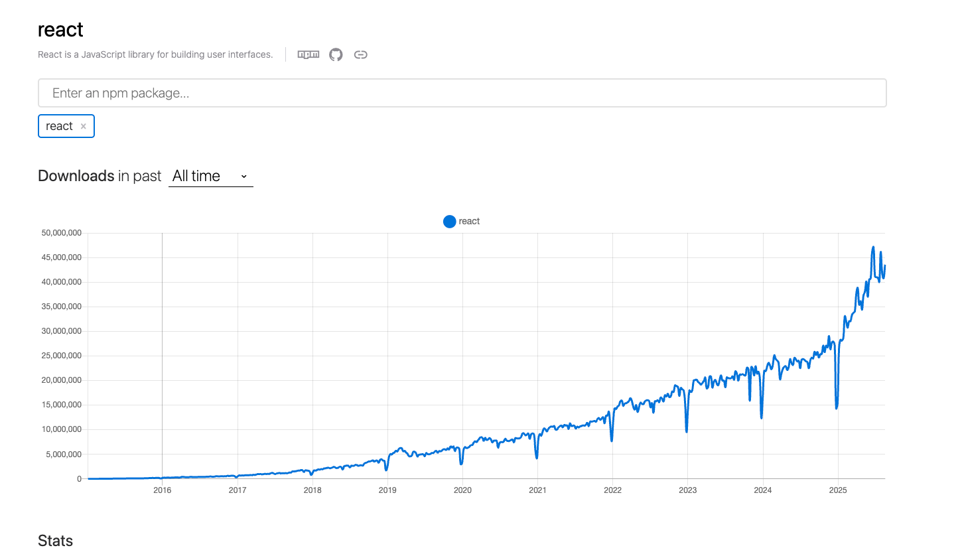Click the 5,000,000 y-axis label
The height and width of the screenshot is (560, 964).
click(64, 455)
